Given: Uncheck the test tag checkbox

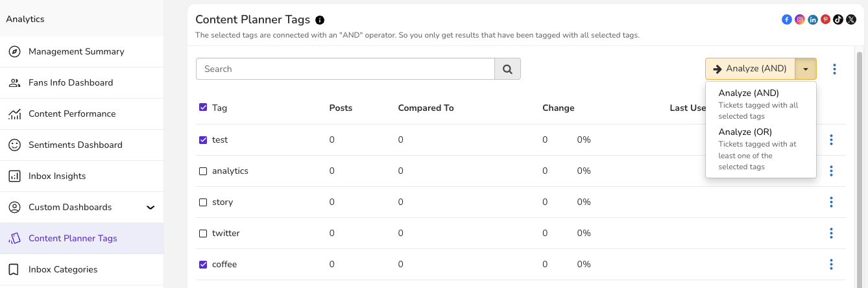Looking at the screenshot, I should tap(203, 140).
